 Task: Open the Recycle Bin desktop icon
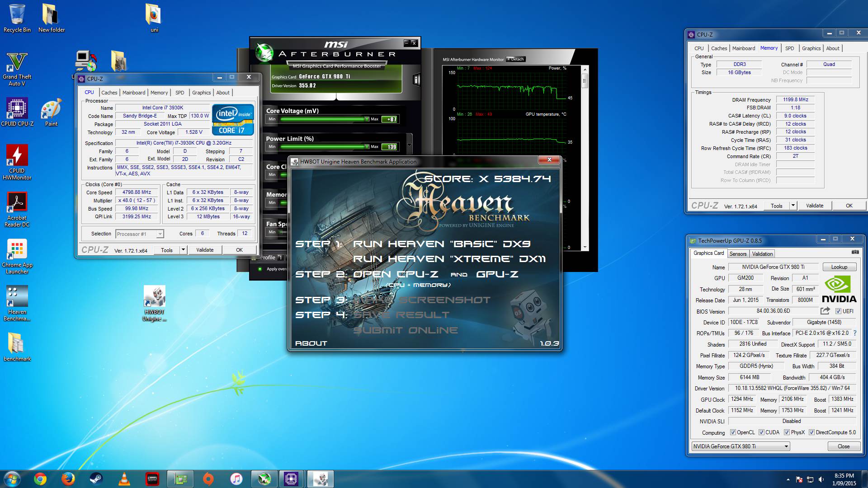click(17, 18)
